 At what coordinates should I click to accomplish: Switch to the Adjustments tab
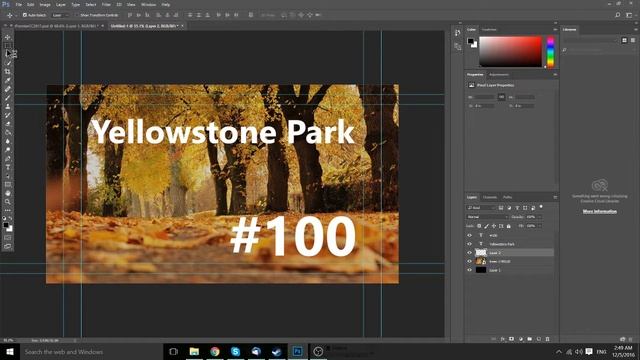(499, 75)
